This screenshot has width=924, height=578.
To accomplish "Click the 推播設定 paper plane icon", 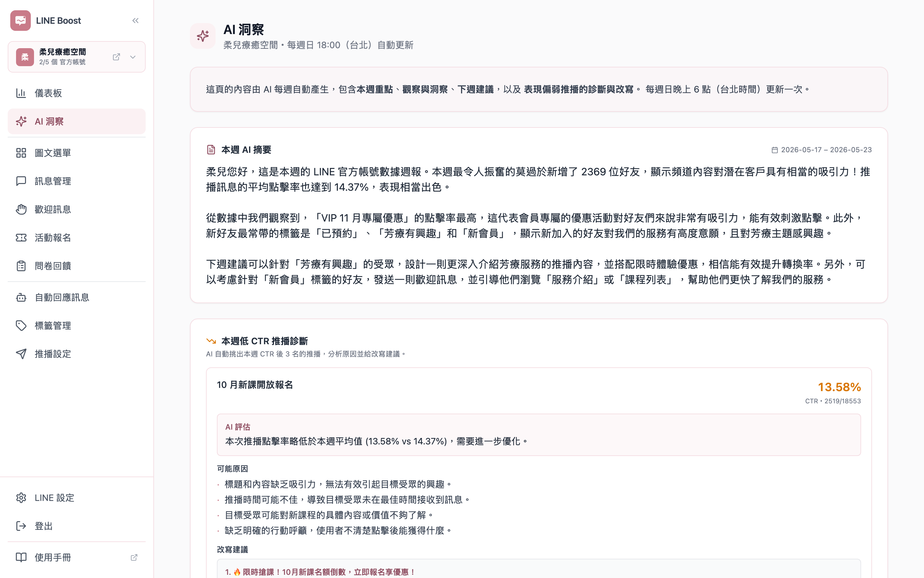I will 21,354.
